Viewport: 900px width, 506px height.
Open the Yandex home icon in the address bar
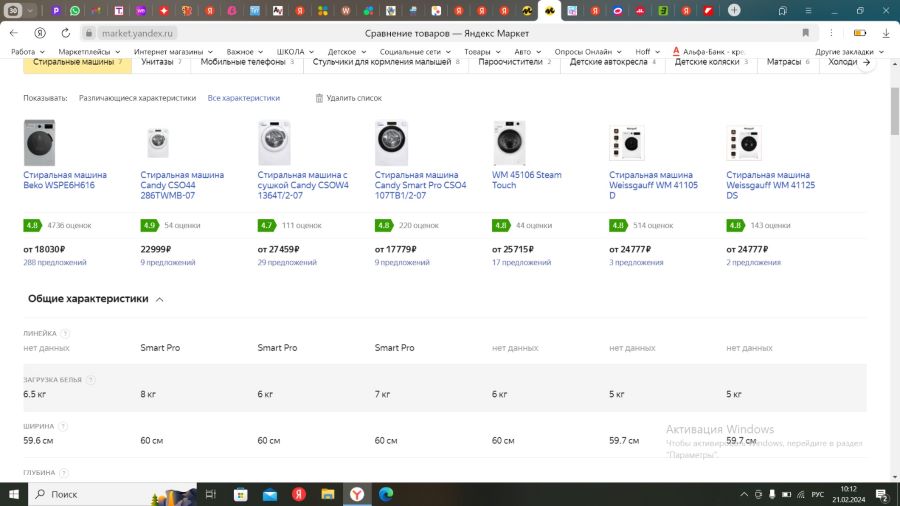point(40,33)
